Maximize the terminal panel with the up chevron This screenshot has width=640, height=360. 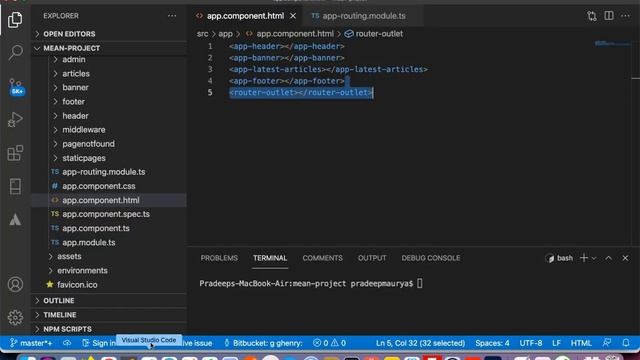click(x=609, y=258)
